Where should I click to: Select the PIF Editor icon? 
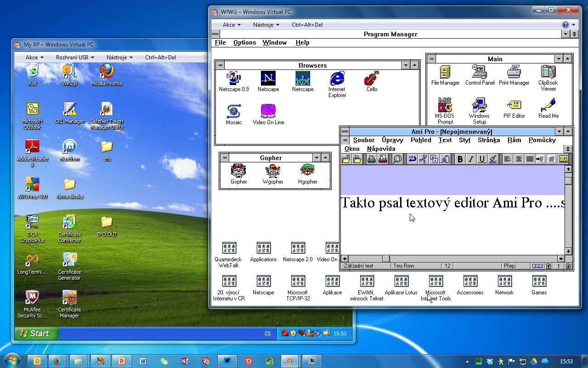(514, 109)
